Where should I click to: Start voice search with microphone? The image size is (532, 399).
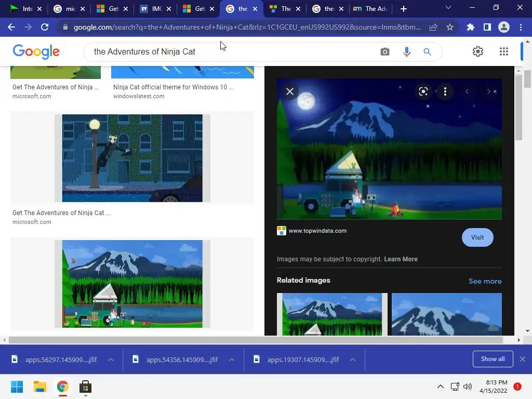coord(406,51)
